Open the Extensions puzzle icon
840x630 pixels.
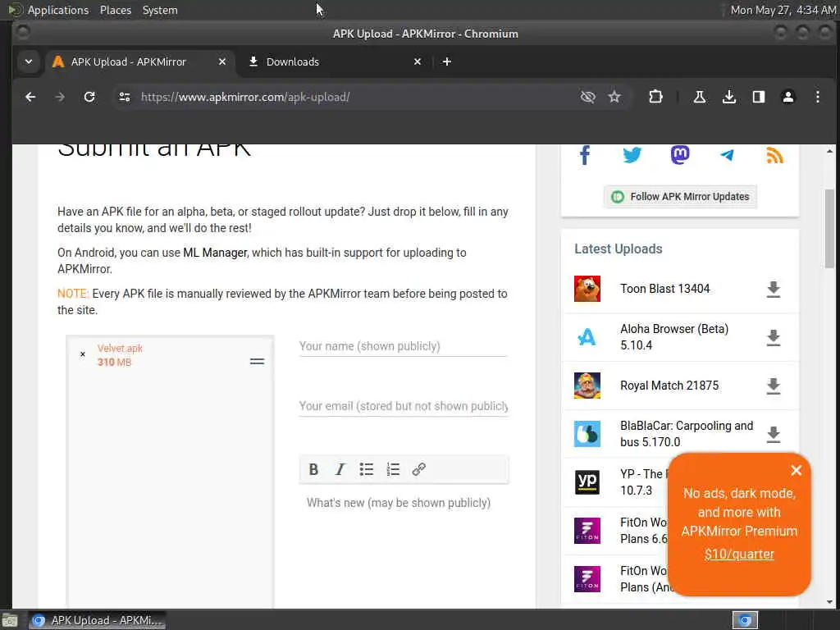(x=655, y=97)
